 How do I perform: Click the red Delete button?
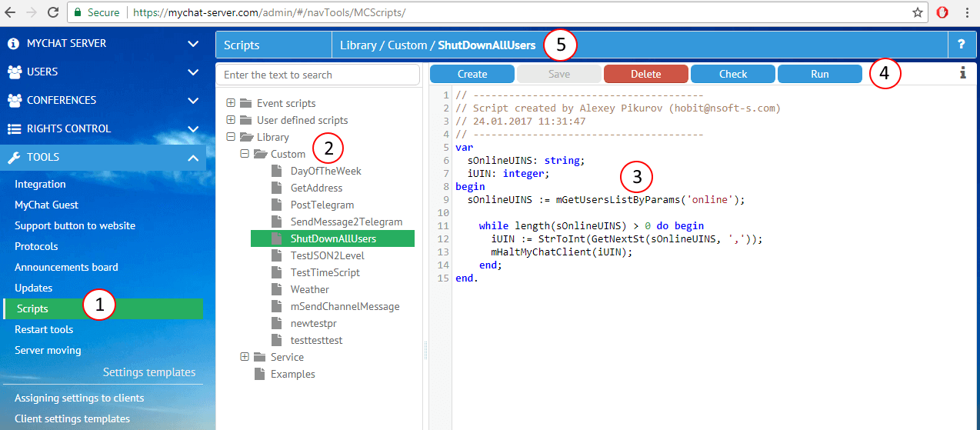645,74
